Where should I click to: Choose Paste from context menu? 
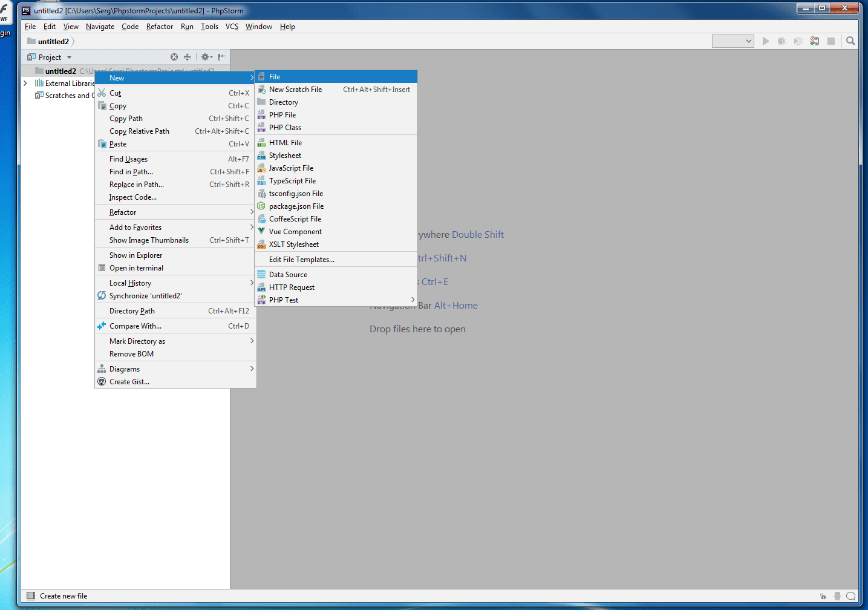coord(175,144)
